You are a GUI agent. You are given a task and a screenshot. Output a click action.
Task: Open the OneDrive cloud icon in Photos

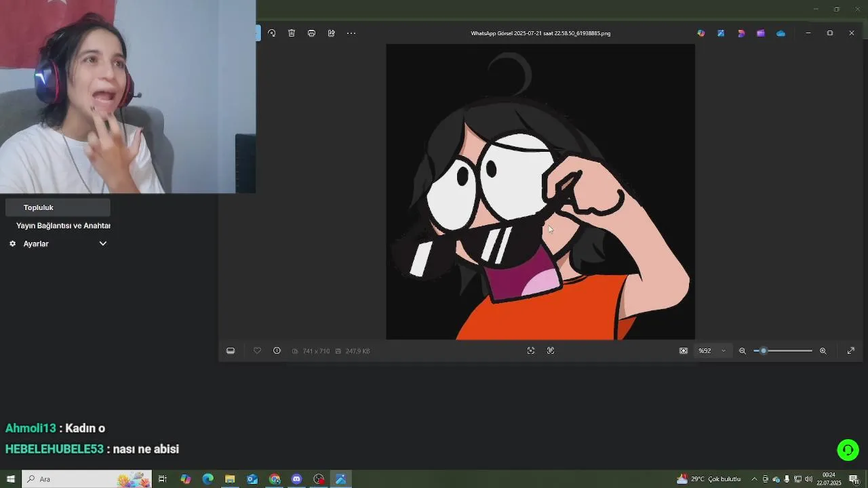[781, 33]
